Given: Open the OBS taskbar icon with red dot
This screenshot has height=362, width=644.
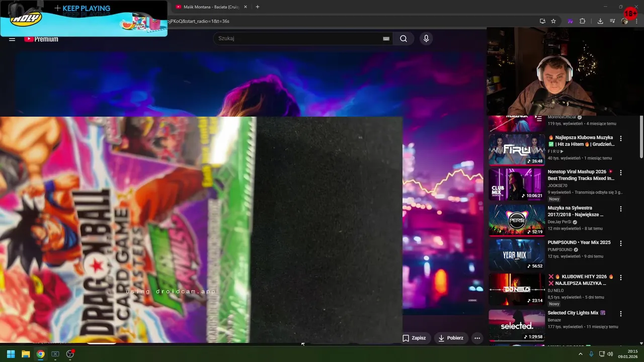Looking at the screenshot, I should (x=70, y=354).
